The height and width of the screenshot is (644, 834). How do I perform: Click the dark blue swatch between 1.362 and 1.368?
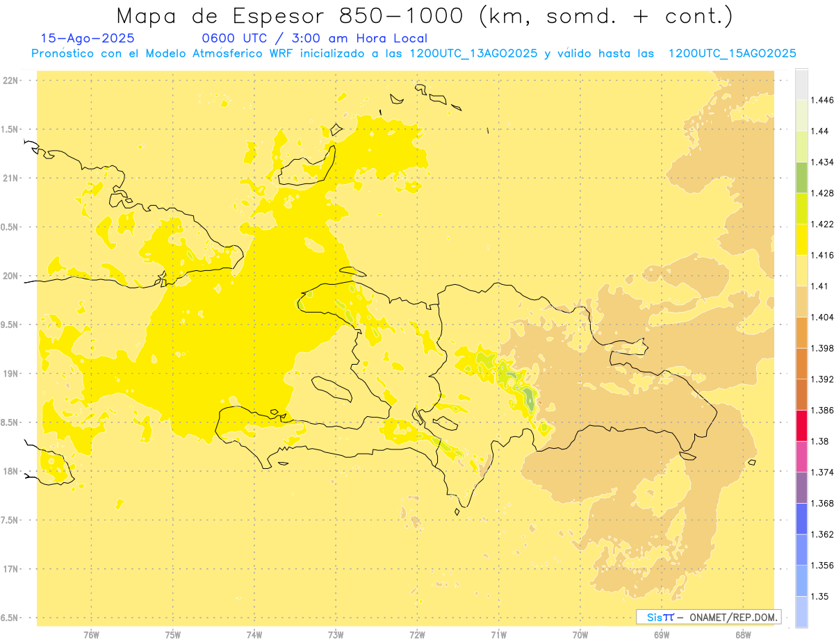coord(802,518)
